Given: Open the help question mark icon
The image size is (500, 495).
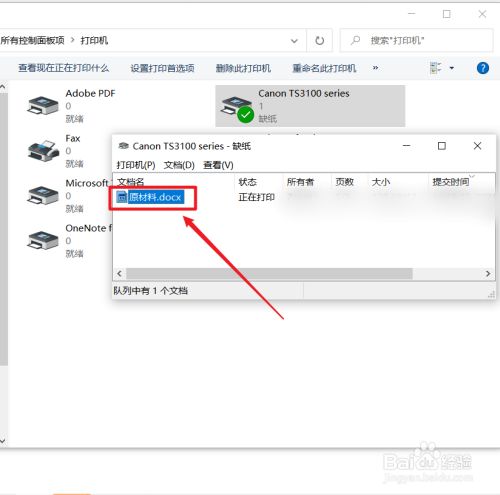Looking at the screenshot, I should click(483, 68).
